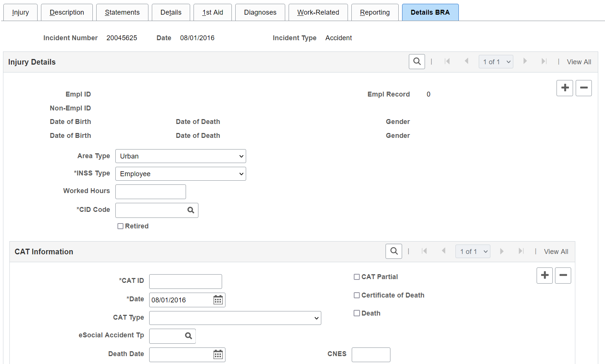Add a new Injury Details row
605x364 pixels.
(565, 88)
